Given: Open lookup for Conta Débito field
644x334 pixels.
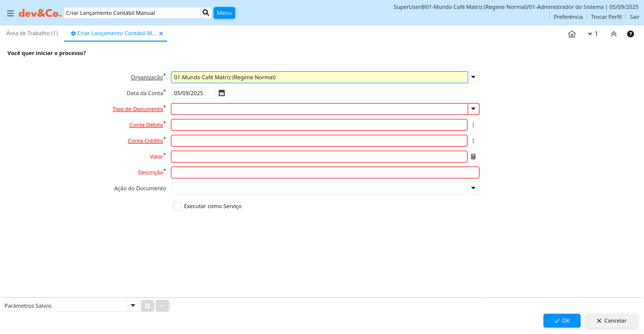Looking at the screenshot, I should (473, 125).
